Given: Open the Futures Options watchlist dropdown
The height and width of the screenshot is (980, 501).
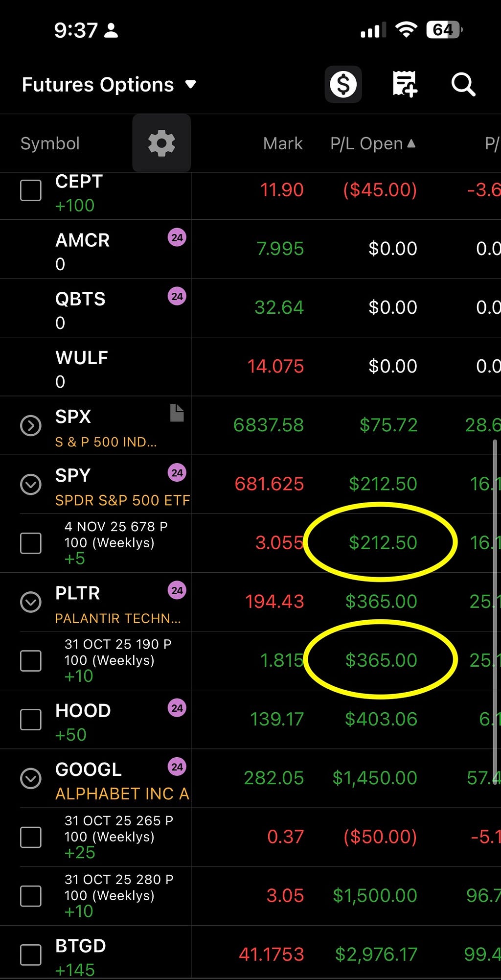Looking at the screenshot, I should (109, 85).
